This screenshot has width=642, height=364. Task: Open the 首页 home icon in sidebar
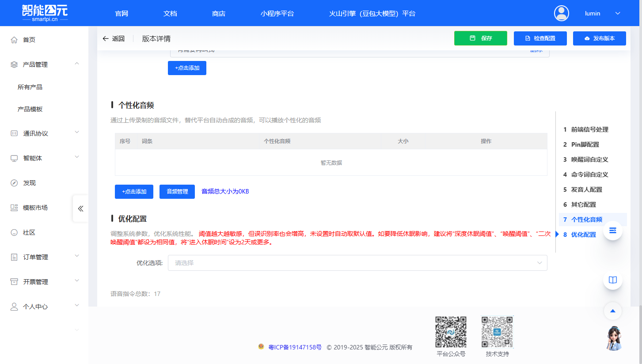(14, 39)
